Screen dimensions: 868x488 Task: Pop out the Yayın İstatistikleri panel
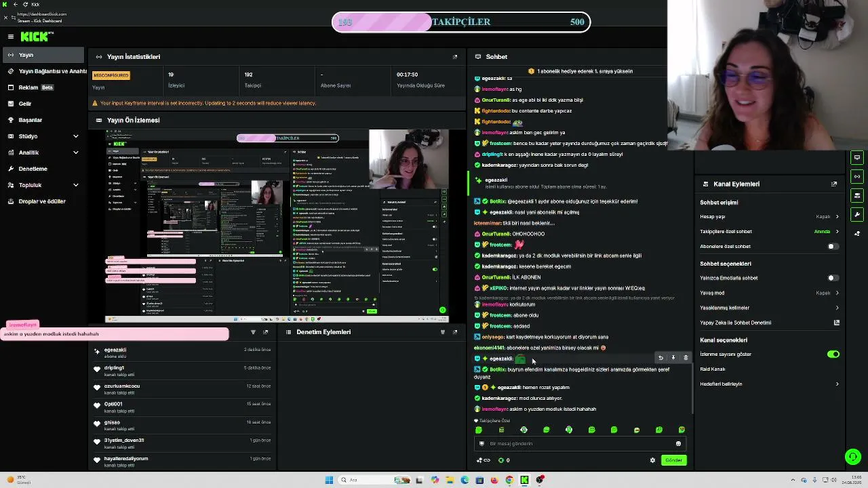pyautogui.click(x=455, y=57)
